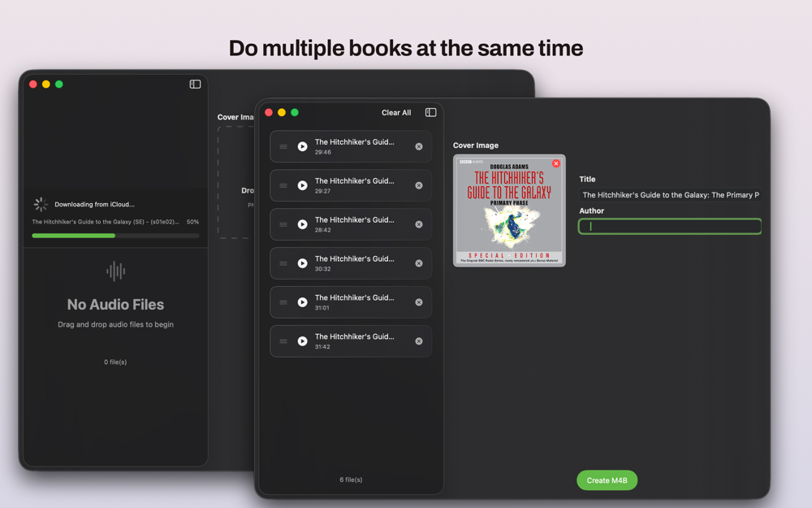This screenshot has width=812, height=508.
Task: Close the front window with red button
Action: click(x=269, y=112)
